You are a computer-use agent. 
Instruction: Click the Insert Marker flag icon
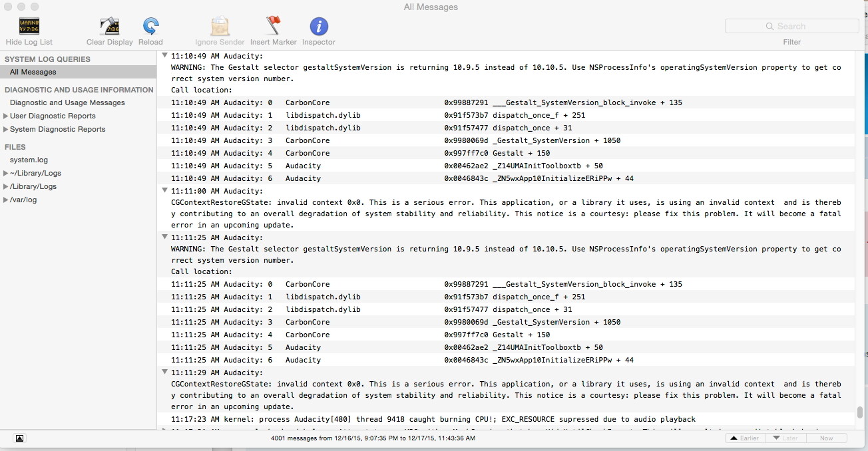pyautogui.click(x=273, y=26)
